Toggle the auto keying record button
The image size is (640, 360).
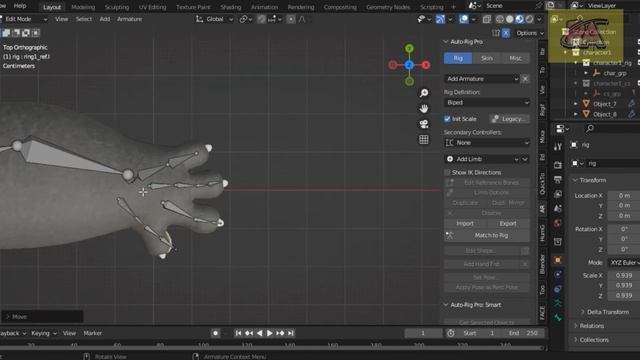[x=216, y=333]
